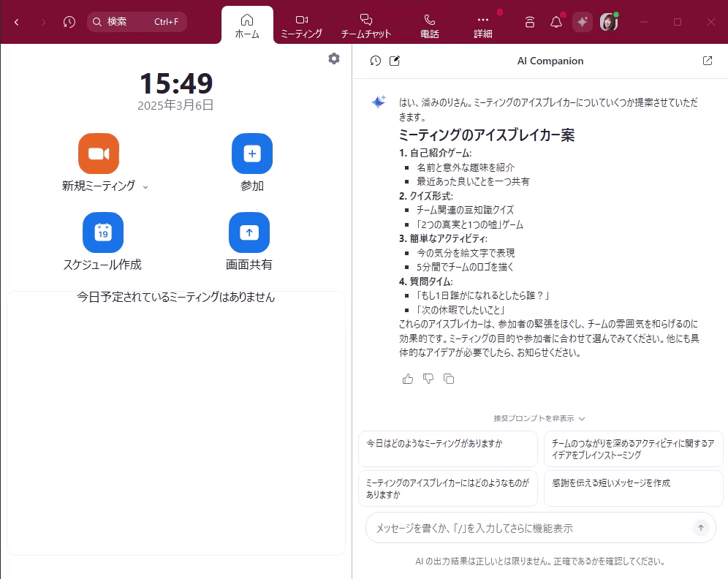Switch to the ホーム tab

tap(247, 26)
